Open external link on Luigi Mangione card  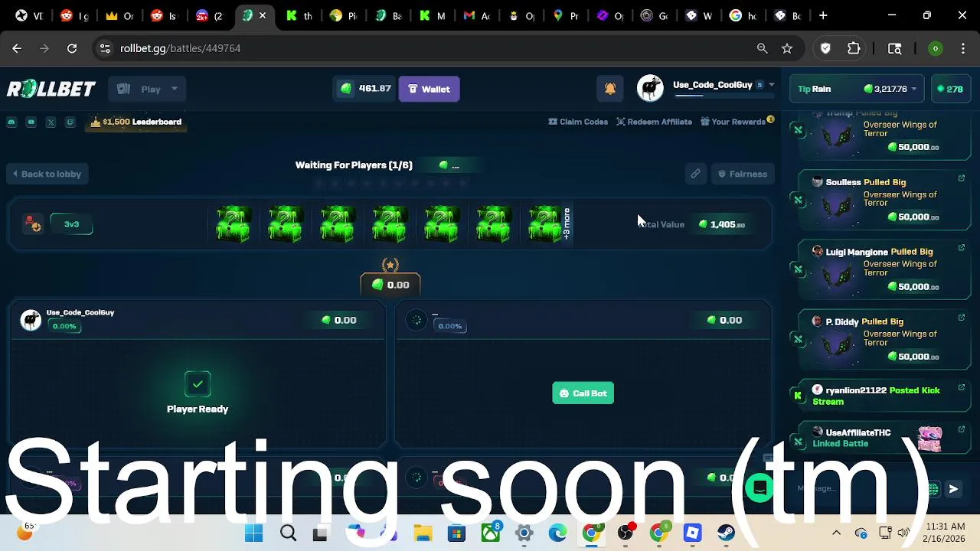[962, 248]
